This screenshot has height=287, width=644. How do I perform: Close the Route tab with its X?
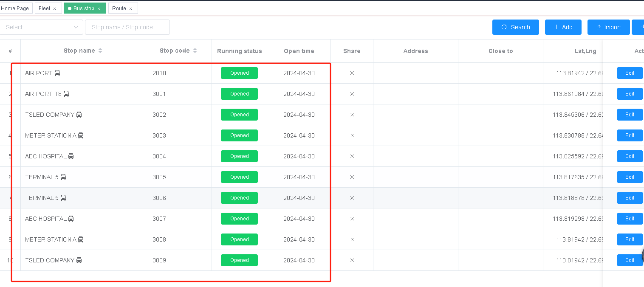(x=130, y=8)
